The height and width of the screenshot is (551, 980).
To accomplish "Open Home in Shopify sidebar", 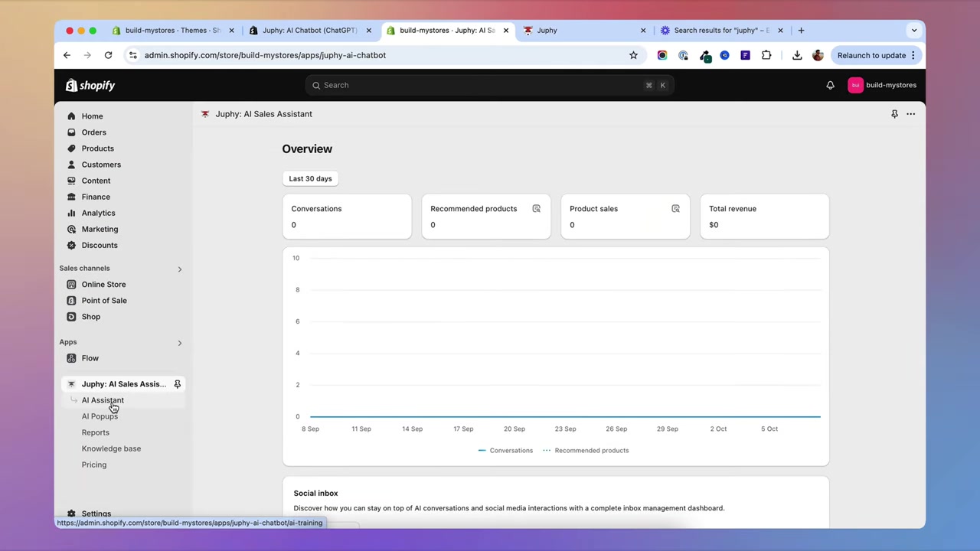I will tap(92, 116).
